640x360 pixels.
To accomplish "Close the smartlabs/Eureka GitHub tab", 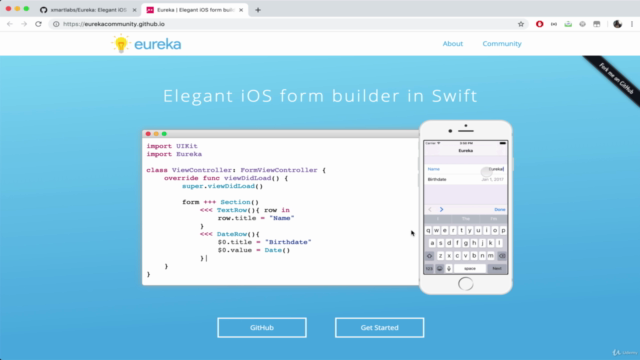I will click(134, 10).
